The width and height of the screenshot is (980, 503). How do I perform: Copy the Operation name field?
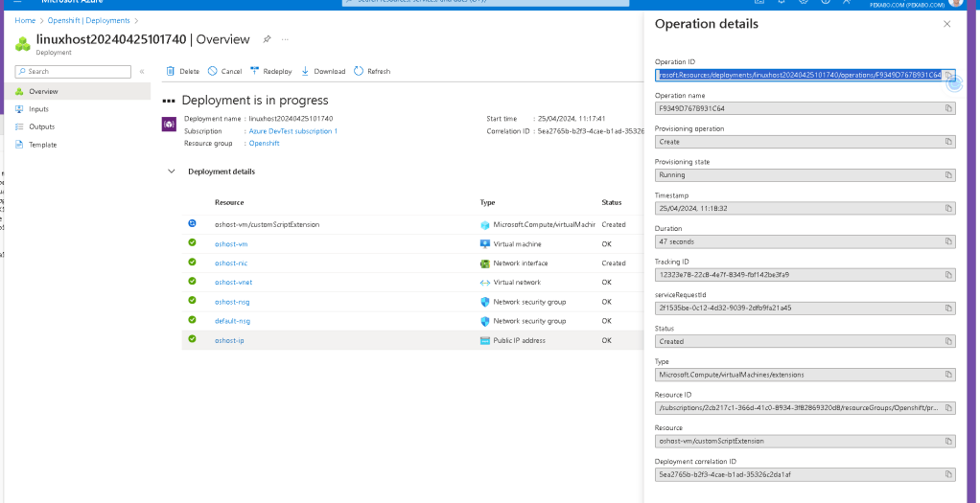(x=948, y=108)
